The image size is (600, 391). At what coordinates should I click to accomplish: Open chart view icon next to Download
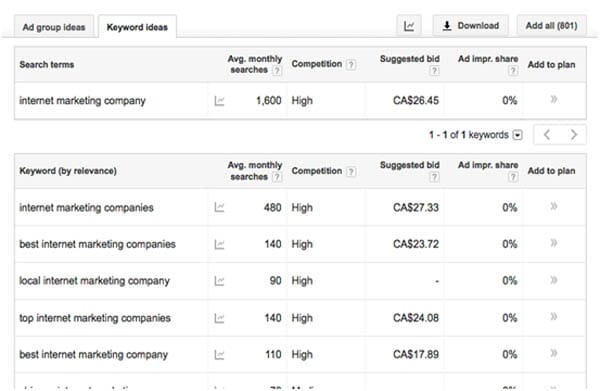pyautogui.click(x=409, y=26)
